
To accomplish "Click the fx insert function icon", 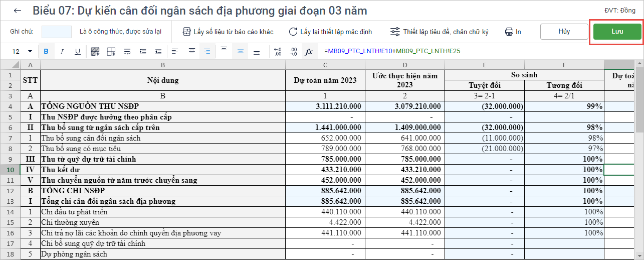I will pyautogui.click(x=309, y=51).
